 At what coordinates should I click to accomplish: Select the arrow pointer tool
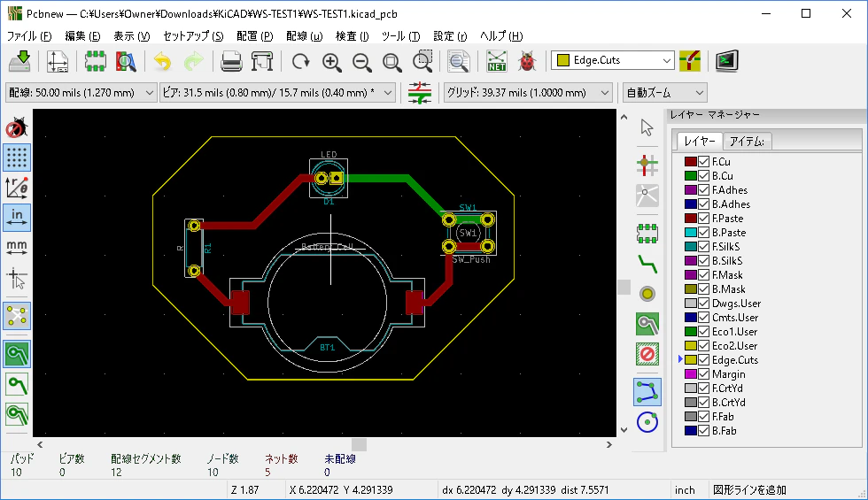[x=647, y=127]
